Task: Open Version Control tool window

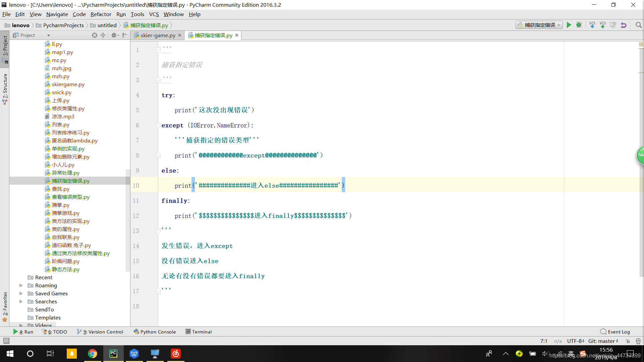Action: click(x=100, y=332)
